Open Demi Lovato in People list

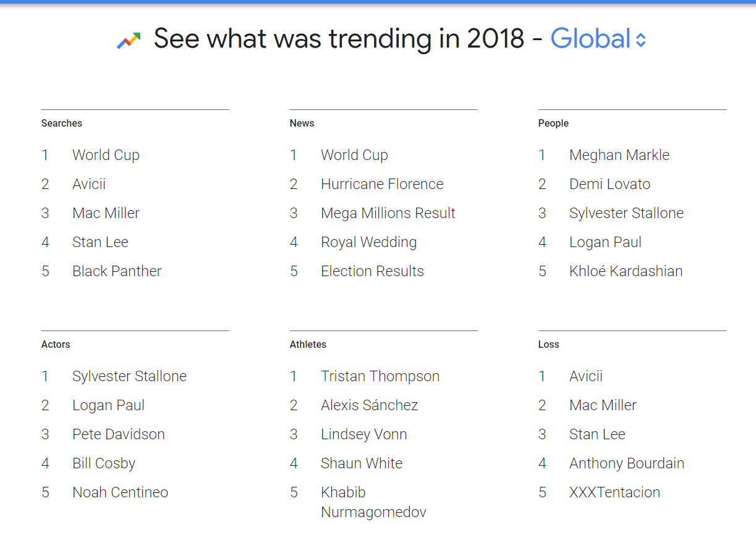(610, 184)
